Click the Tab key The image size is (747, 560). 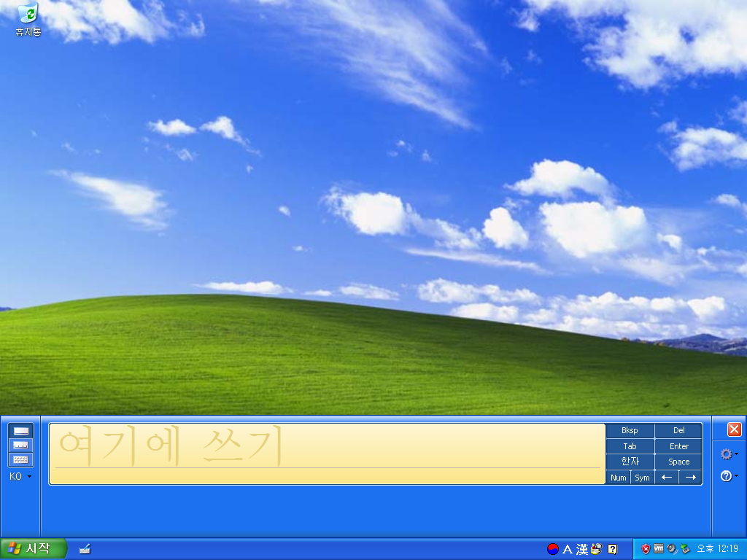(x=630, y=446)
